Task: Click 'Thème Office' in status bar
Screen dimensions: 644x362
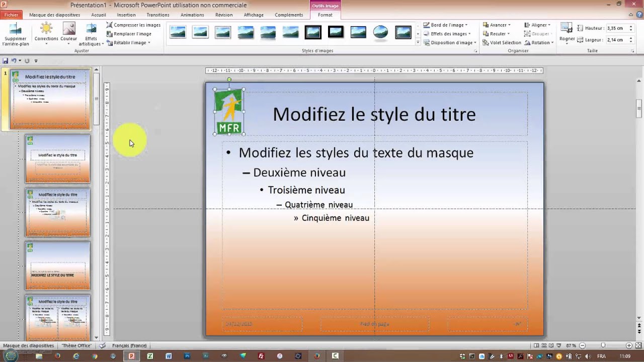Action: pos(77,346)
